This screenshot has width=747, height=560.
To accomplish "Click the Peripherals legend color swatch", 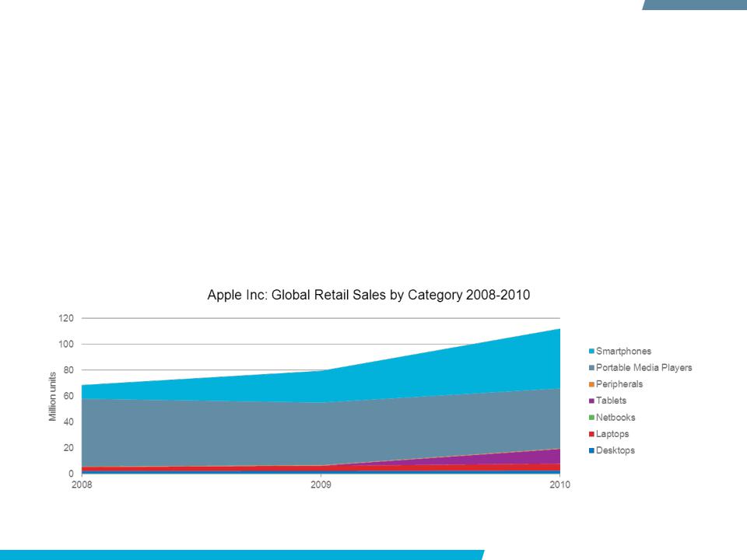I will (591, 384).
